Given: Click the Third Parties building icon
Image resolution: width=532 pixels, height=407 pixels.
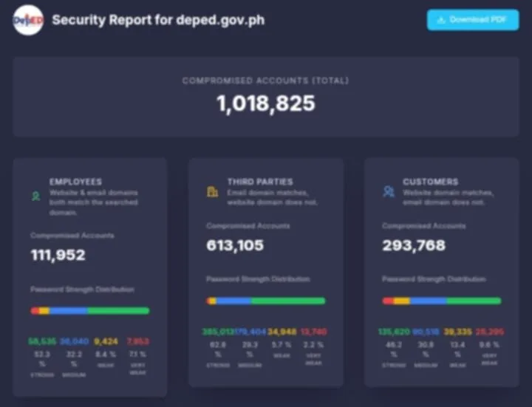Looking at the screenshot, I should click(212, 192).
